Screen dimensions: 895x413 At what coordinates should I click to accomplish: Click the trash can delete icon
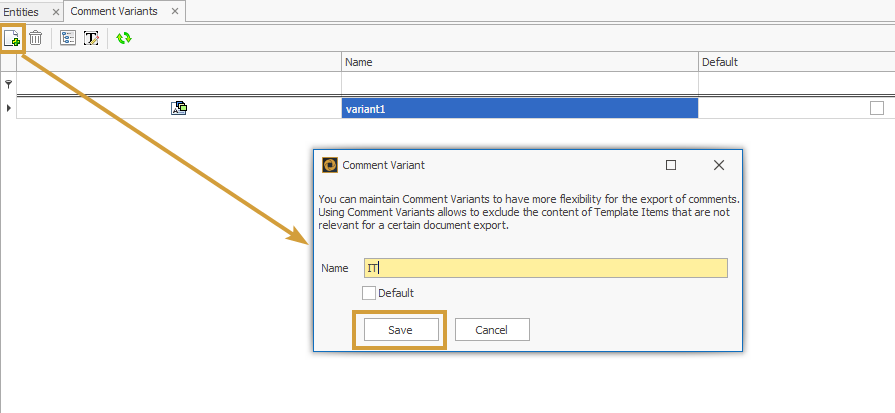[36, 38]
